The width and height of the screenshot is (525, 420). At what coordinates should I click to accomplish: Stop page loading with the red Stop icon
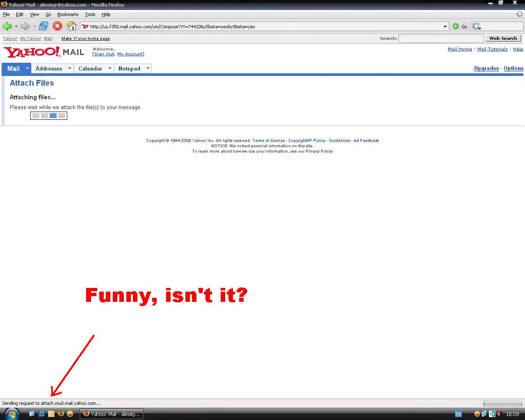57,26
